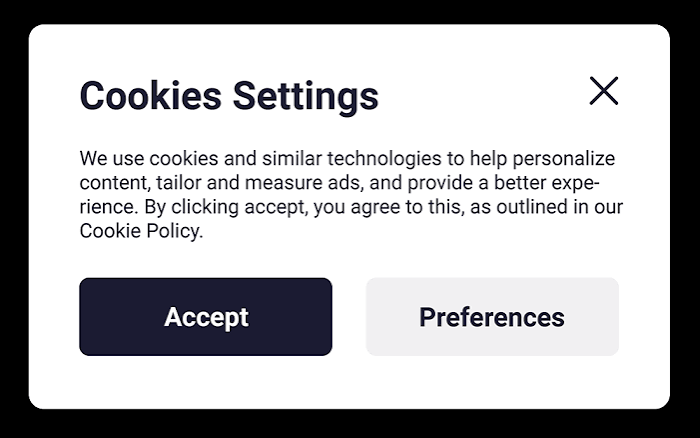Open cookie Preferences
700x438 pixels.
(492, 317)
